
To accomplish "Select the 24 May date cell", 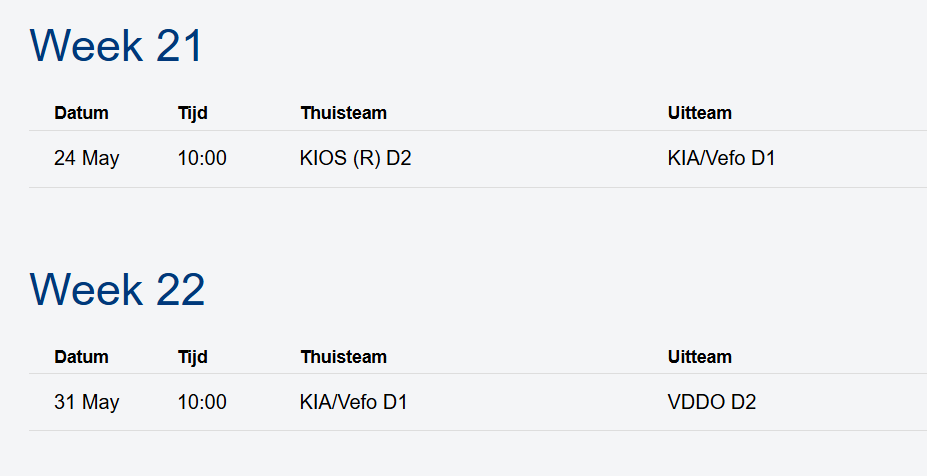I will pyautogui.click(x=87, y=158).
